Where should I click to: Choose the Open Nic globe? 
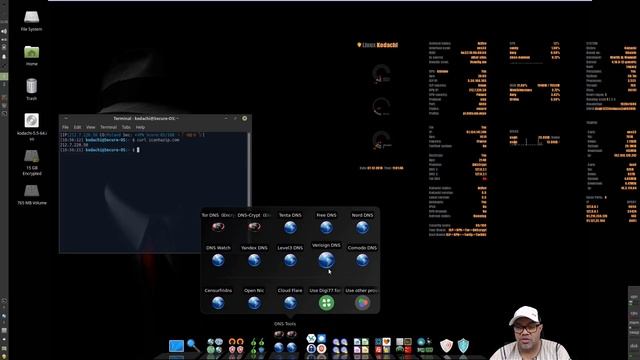pos(254,303)
